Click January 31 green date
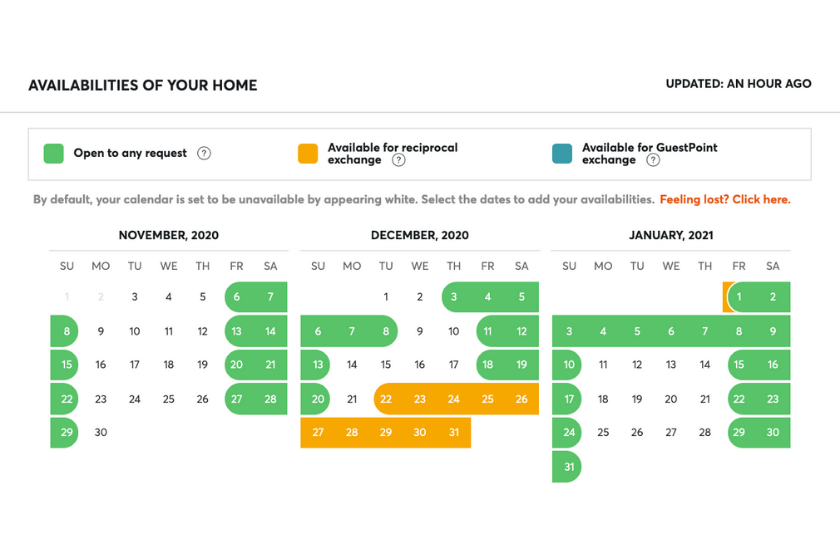Screen dimensions: 840x560 [569, 467]
